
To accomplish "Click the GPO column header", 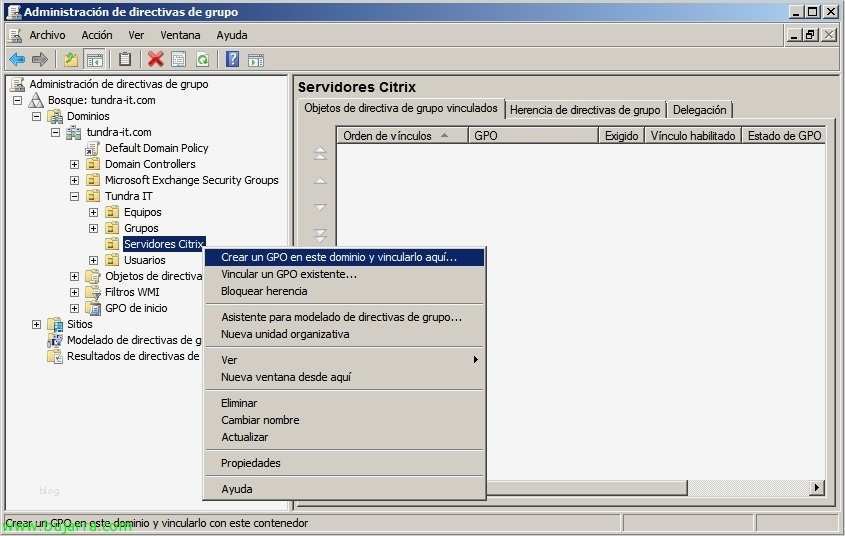I will [x=534, y=136].
